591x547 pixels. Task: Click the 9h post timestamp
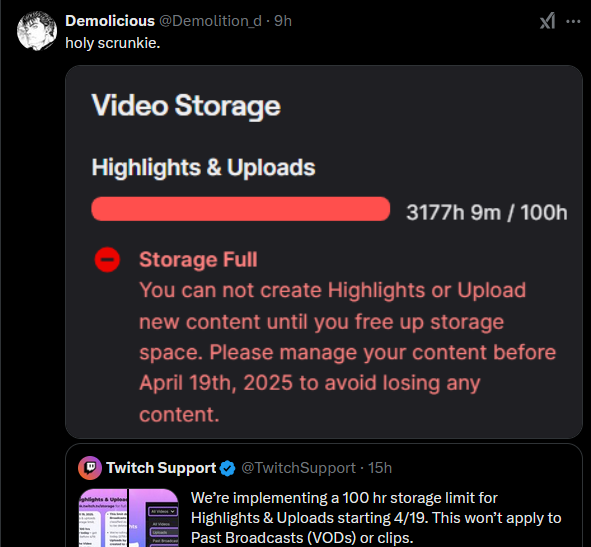[283, 21]
